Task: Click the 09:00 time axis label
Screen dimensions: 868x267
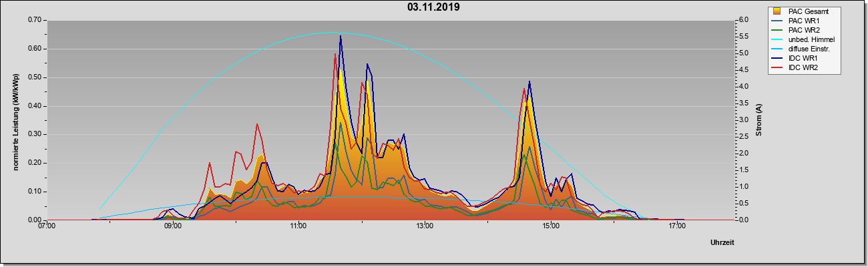Action: 173,227
